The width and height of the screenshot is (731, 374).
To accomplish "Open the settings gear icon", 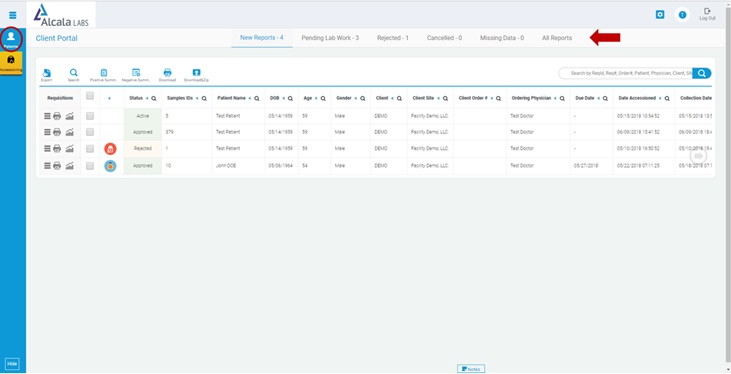I will [x=660, y=15].
